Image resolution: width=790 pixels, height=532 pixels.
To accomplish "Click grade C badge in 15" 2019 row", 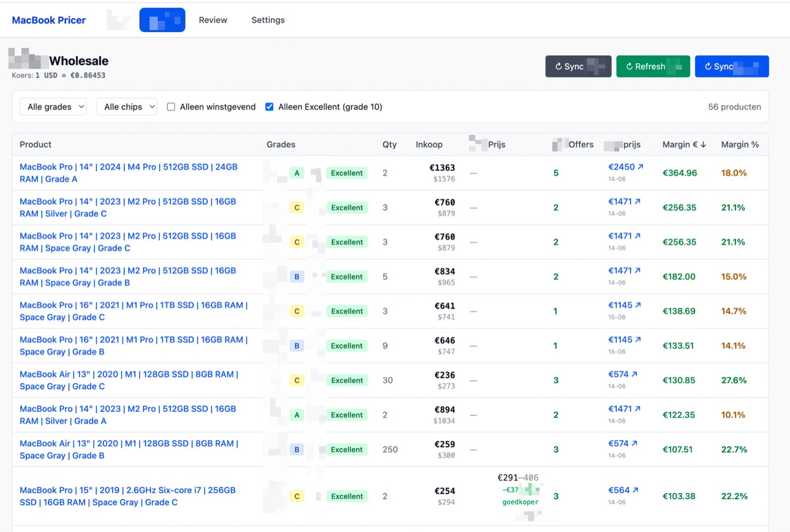I will click(297, 496).
